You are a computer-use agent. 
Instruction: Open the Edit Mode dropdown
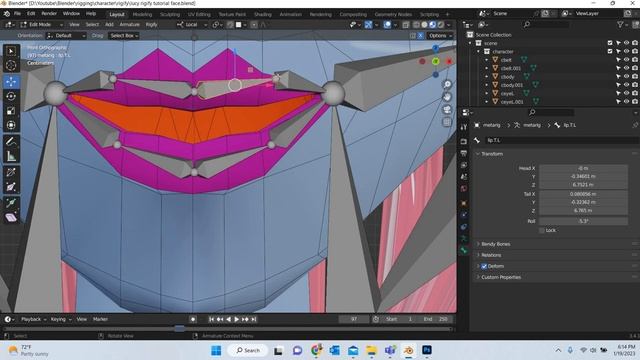41,24
